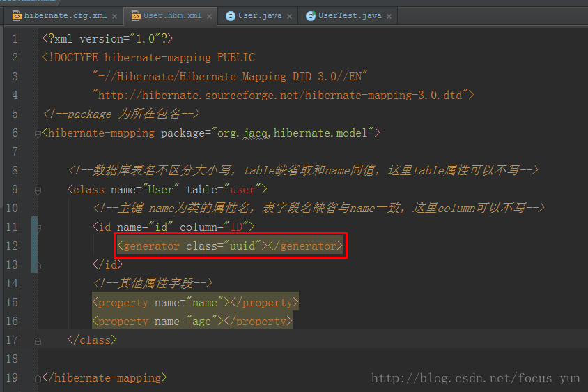Viewport: 588px width, 392px height.
Task: Close the hibernate.cfg.xml tab
Action: click(x=114, y=17)
